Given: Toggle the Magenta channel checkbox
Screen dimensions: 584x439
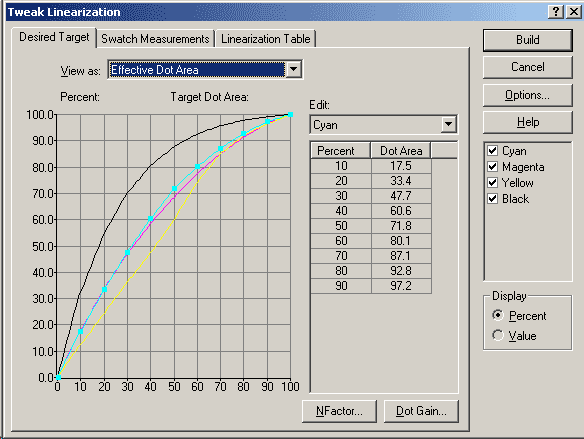Looking at the screenshot, I should click(492, 166).
